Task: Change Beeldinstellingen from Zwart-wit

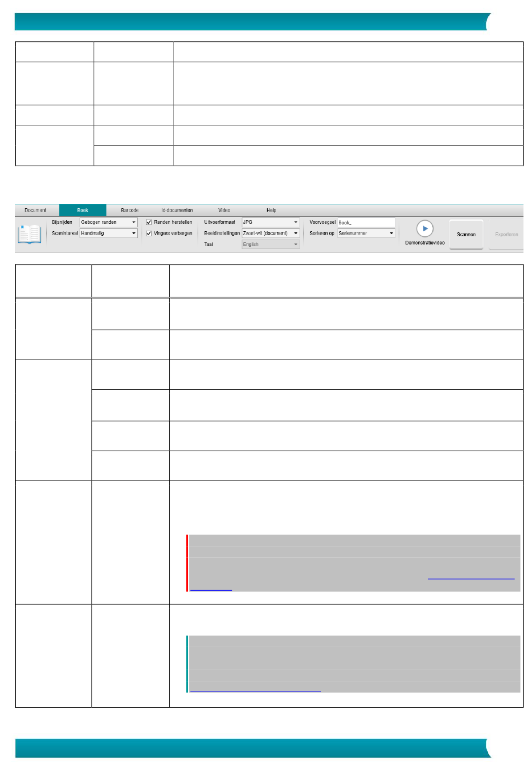Action: coord(270,233)
